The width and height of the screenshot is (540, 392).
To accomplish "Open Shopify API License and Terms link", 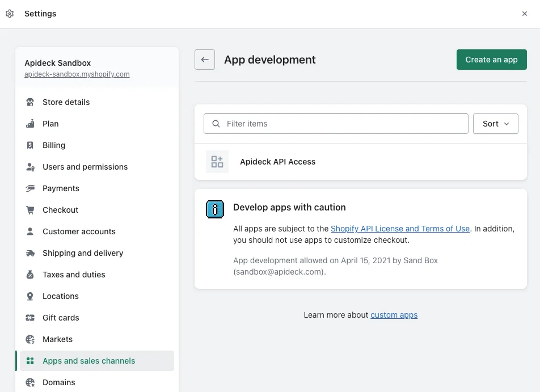I will pos(400,229).
